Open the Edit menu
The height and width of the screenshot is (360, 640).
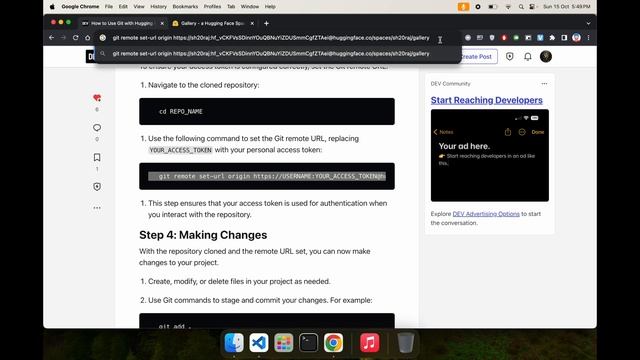tap(123, 7)
